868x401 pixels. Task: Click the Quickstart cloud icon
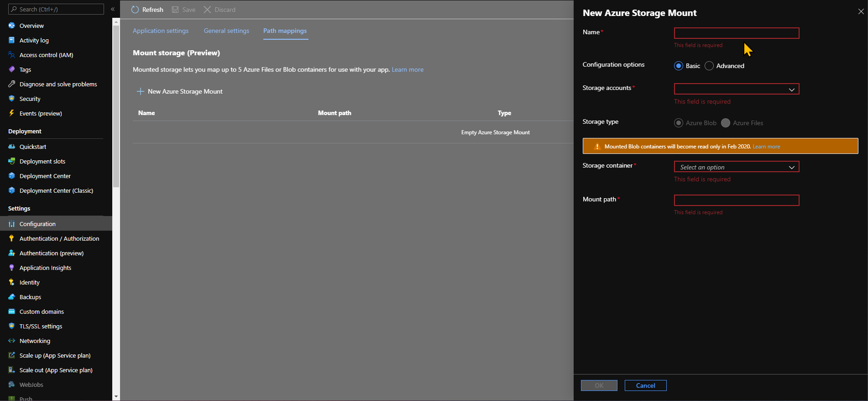12,147
